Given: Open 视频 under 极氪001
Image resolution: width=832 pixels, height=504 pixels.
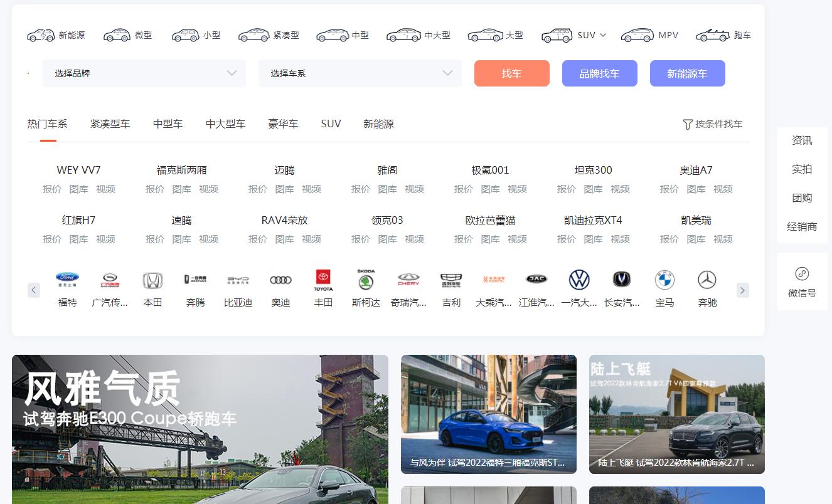Looking at the screenshot, I should 517,189.
